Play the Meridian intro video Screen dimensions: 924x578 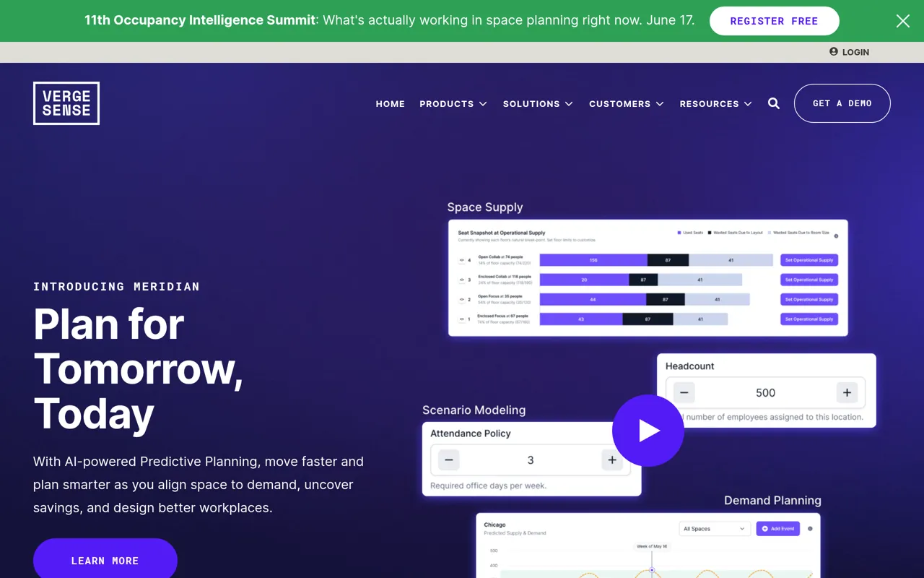tap(648, 431)
